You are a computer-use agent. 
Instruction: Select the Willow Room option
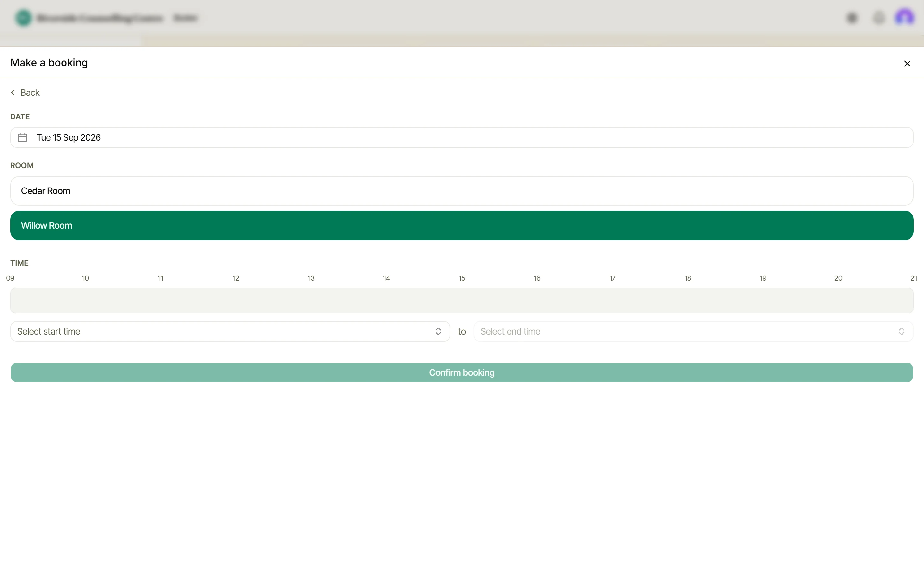[x=462, y=225]
